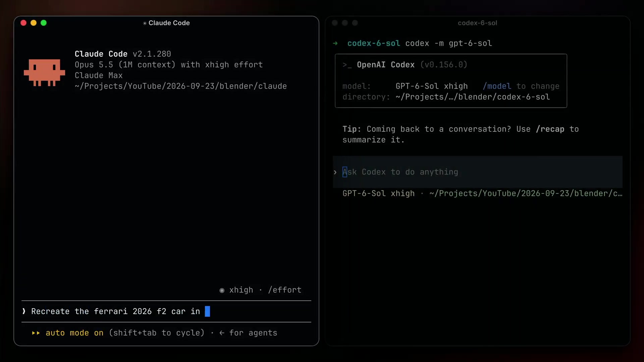Maximize Claude Code window with green button
The height and width of the screenshot is (362, 644).
click(44, 23)
